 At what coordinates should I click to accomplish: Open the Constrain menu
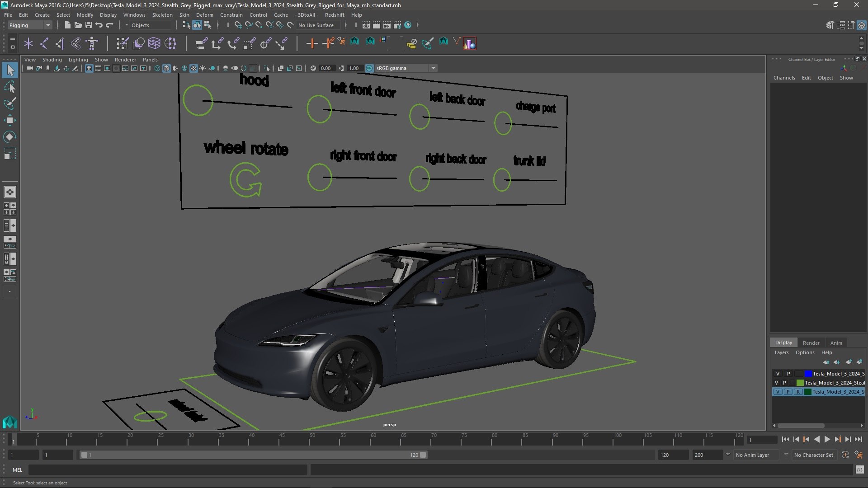click(x=231, y=15)
